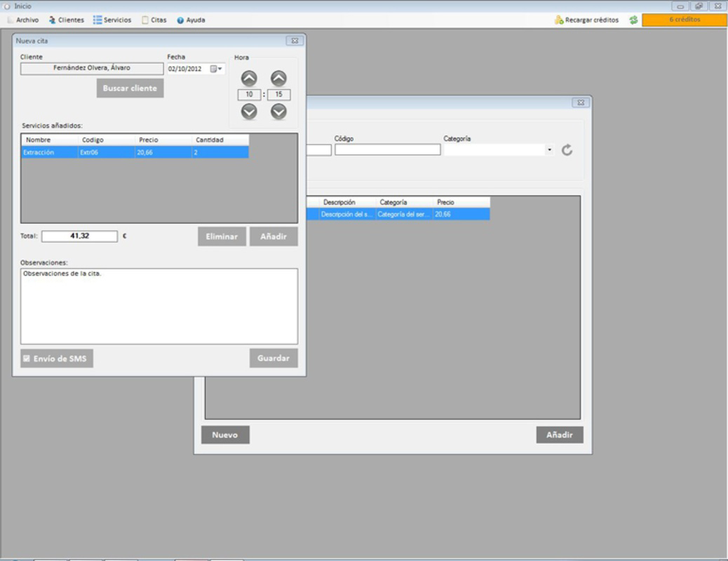Toggle the Envío de SMS checkbox
The image size is (728, 561).
point(27,358)
